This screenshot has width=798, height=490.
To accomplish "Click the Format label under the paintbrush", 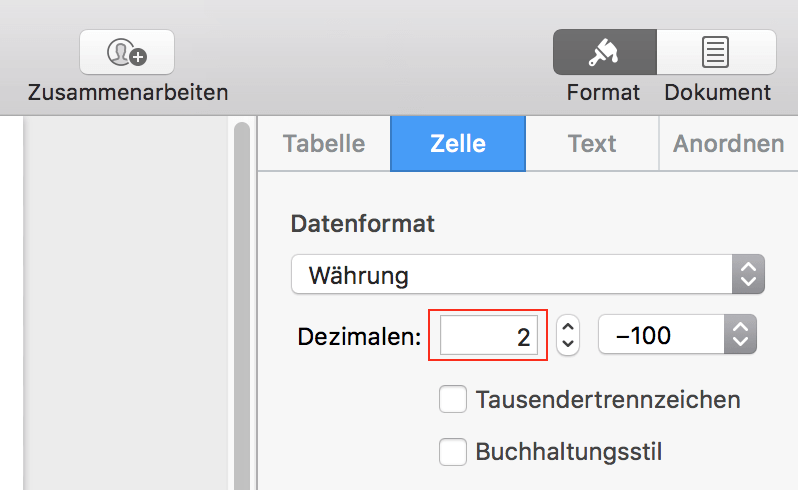I will [603, 93].
